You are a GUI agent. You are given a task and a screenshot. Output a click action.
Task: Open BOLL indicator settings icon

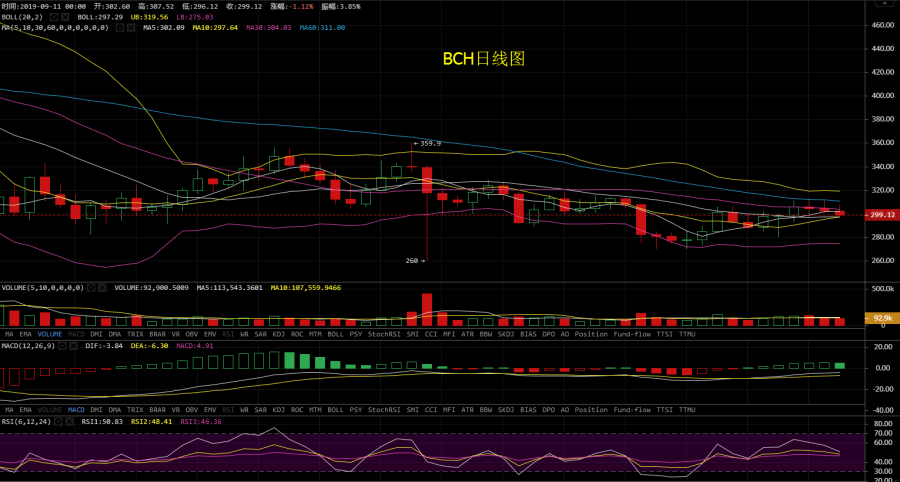click(53, 17)
